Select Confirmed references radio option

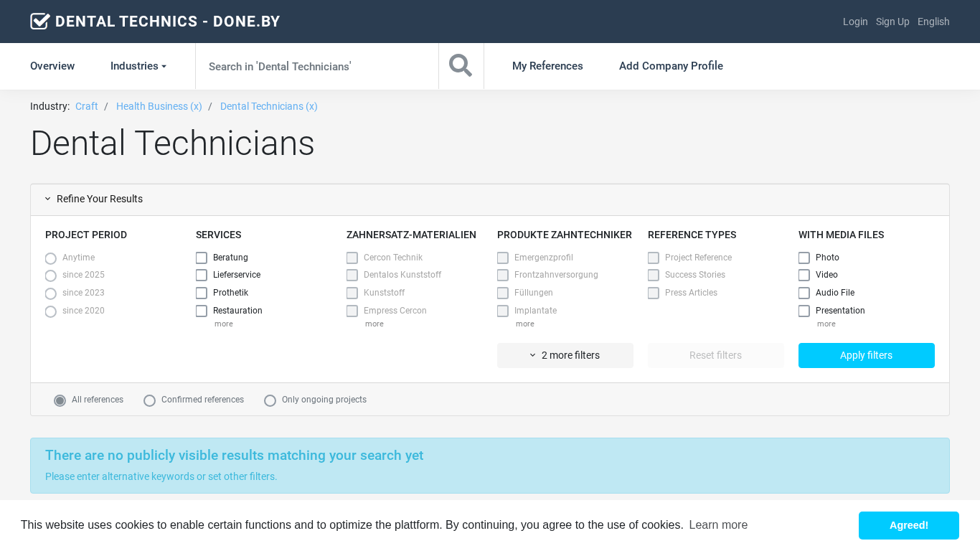[150, 400]
